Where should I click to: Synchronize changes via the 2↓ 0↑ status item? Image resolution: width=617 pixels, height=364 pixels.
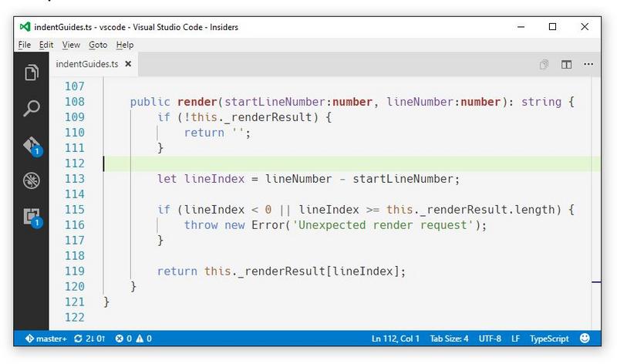coord(89,339)
